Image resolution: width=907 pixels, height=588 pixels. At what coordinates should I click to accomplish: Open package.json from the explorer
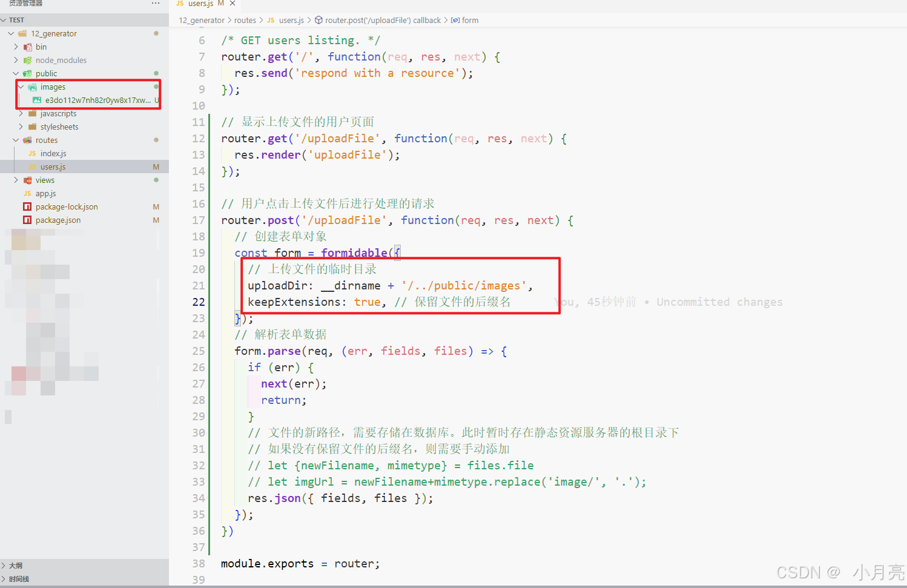click(58, 220)
